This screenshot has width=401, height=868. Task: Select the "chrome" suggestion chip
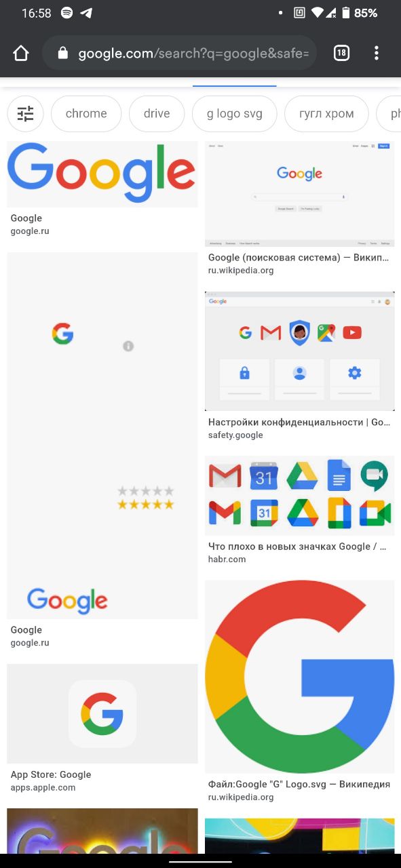[x=86, y=114]
